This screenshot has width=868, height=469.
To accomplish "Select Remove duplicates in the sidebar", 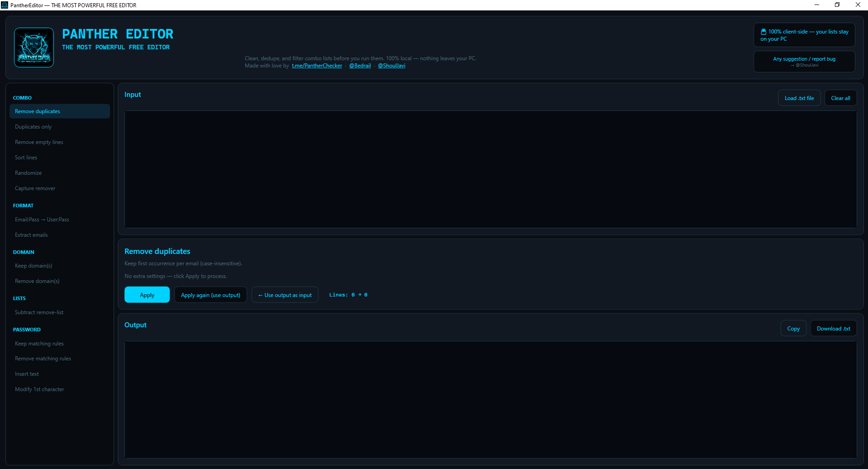I will (x=60, y=111).
